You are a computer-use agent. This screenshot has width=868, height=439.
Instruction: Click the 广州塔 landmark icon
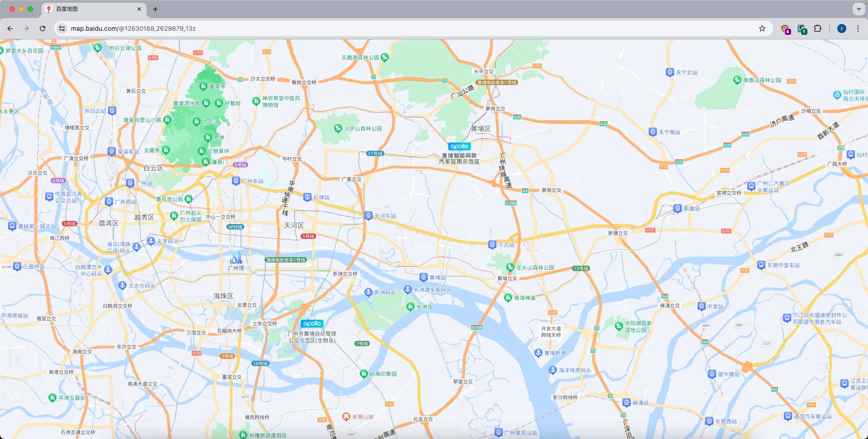coord(236,258)
